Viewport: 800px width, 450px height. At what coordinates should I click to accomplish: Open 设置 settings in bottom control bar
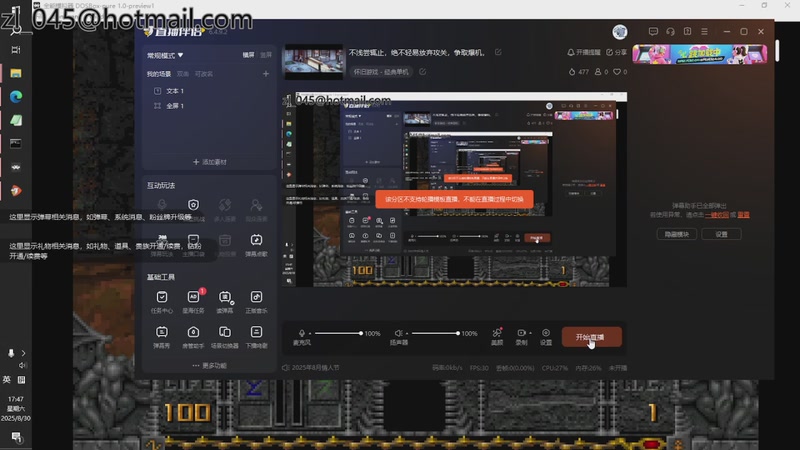point(546,337)
